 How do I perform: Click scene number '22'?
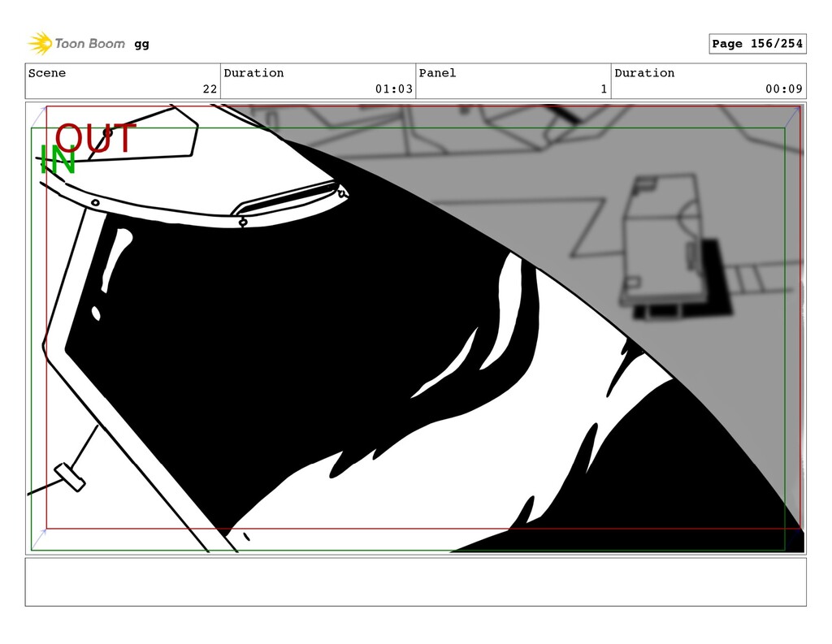210,89
